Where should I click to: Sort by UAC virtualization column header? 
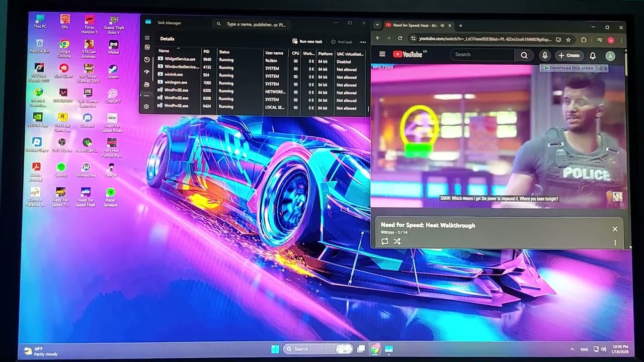pos(351,54)
